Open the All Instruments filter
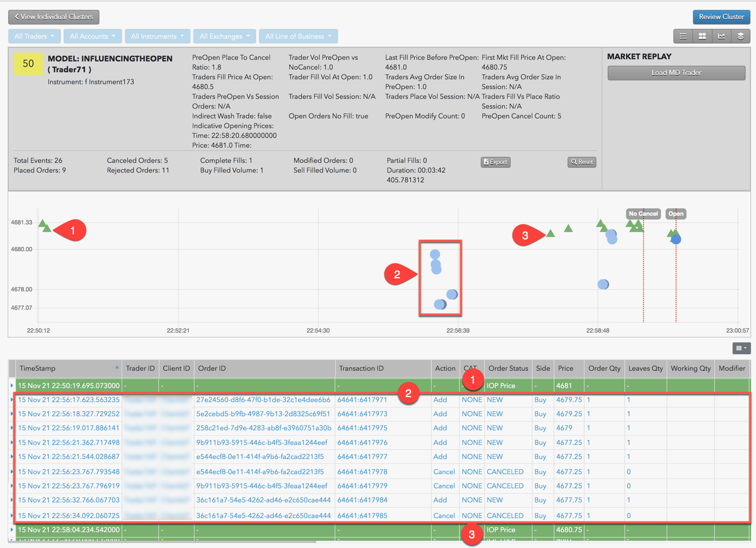This screenshot has width=756, height=548. click(x=157, y=36)
